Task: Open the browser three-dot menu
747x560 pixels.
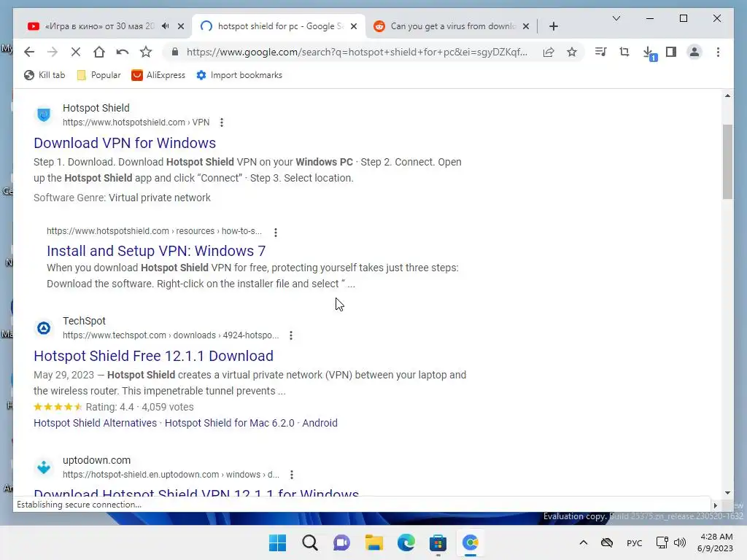Action: [x=718, y=52]
